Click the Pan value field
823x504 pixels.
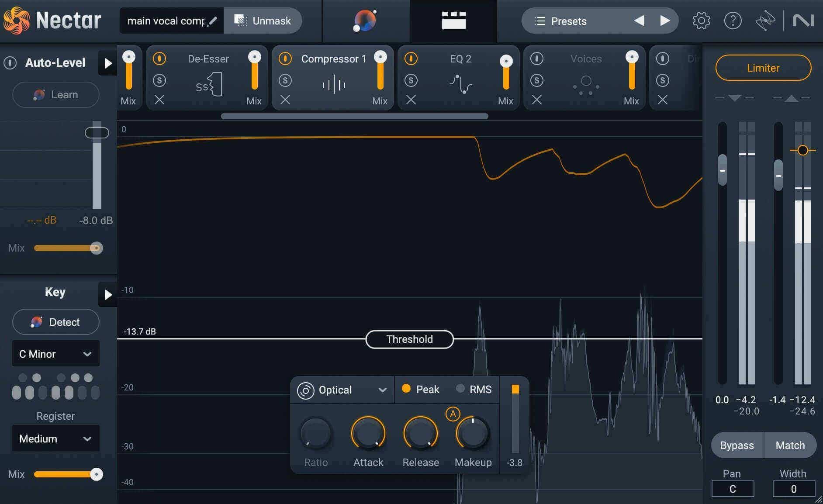pyautogui.click(x=733, y=489)
